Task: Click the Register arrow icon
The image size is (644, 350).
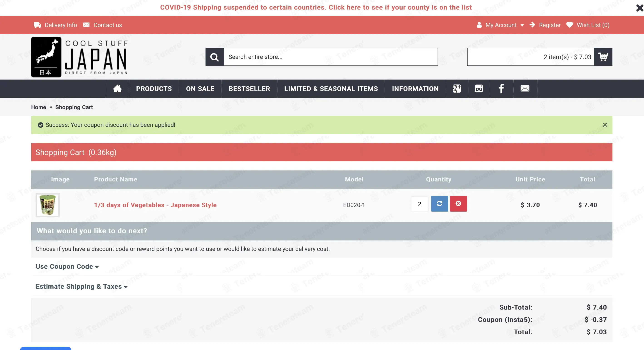Action: point(532,25)
